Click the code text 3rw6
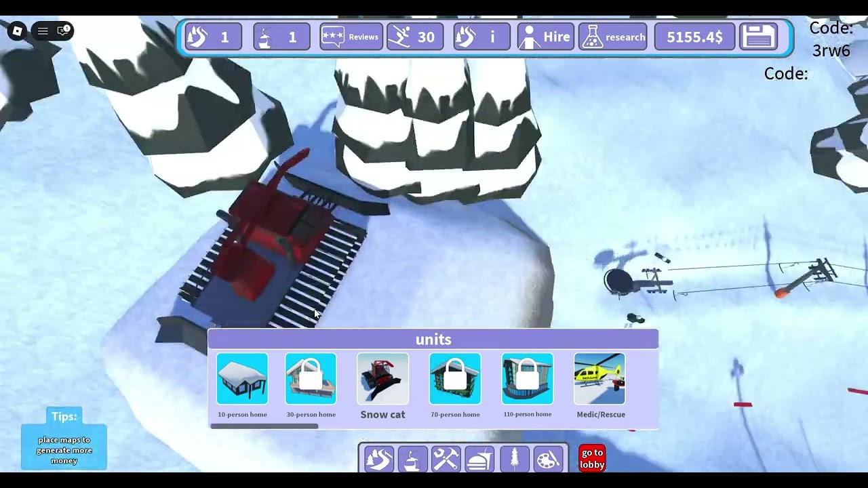 (x=831, y=51)
